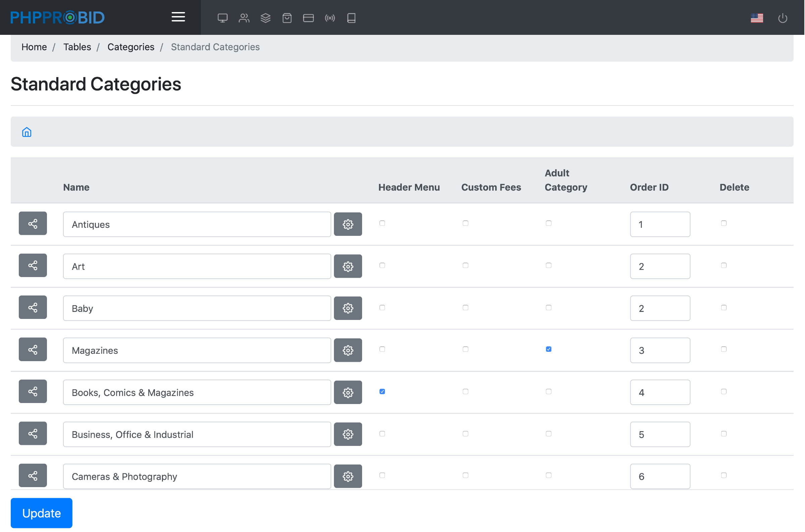The width and height of the screenshot is (805, 532).
Task: Open the shopping bag icon in navbar
Action: [x=287, y=18]
